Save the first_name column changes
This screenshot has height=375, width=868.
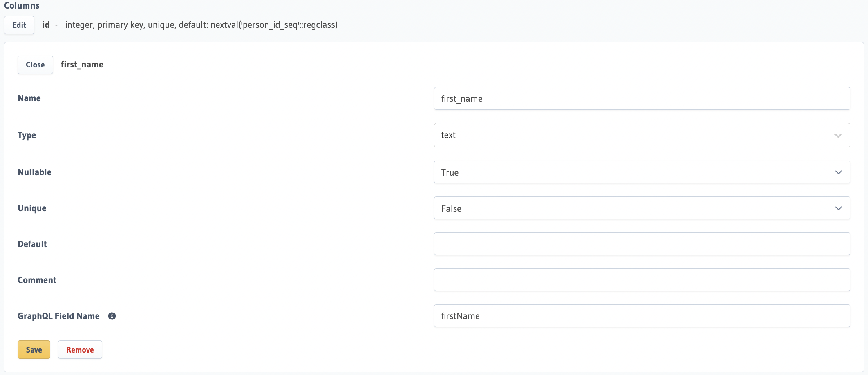click(34, 350)
